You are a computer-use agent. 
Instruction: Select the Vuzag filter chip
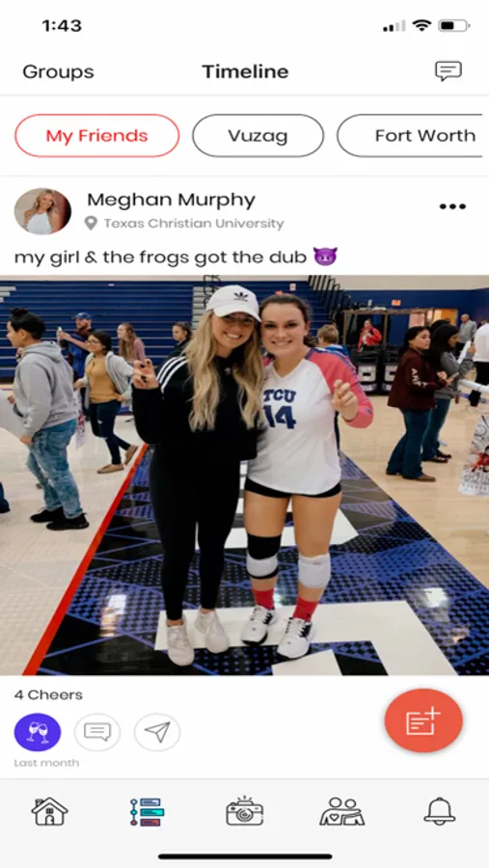click(x=258, y=136)
